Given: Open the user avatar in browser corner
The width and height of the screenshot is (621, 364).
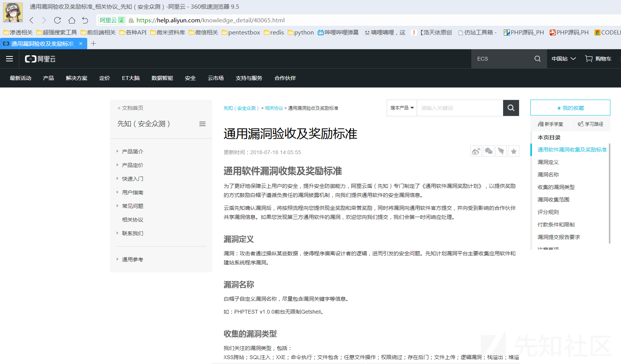Looking at the screenshot, I should (13, 12).
